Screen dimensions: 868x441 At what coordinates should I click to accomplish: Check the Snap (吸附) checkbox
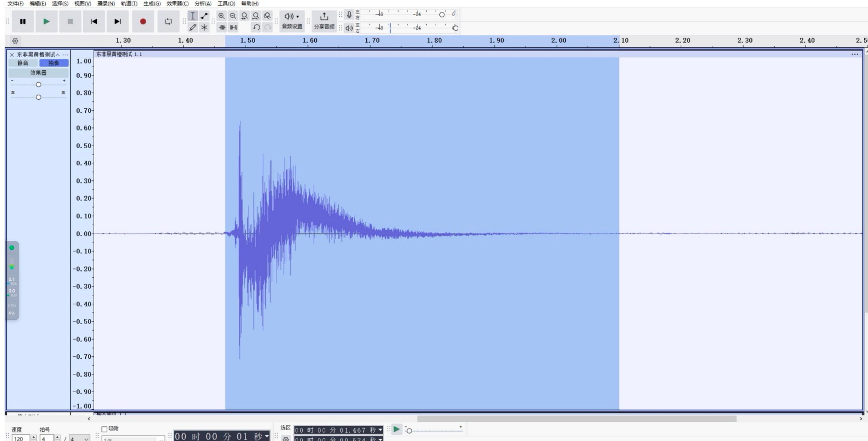point(104,429)
